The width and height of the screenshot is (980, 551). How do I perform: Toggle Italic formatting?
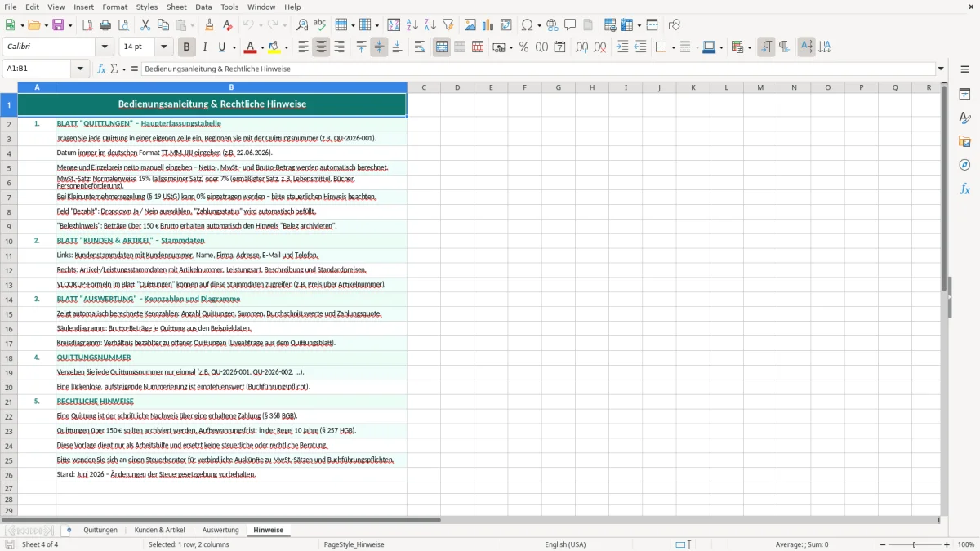coord(204,47)
